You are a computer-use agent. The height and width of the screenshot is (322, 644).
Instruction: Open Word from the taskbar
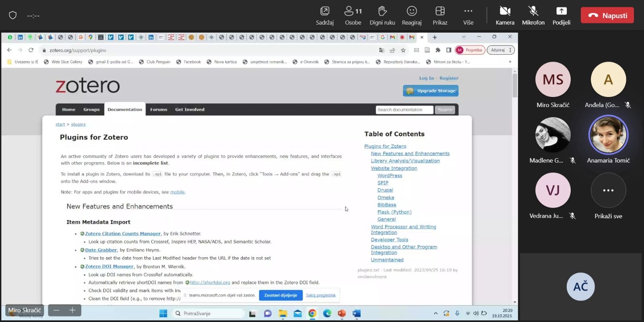[x=357, y=314]
